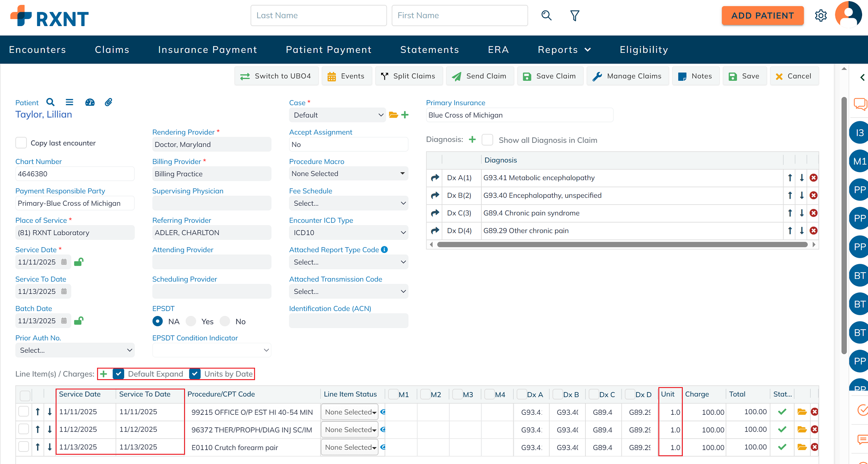
Task: Expand the Fee Schedule dropdown
Action: pyautogui.click(x=348, y=203)
